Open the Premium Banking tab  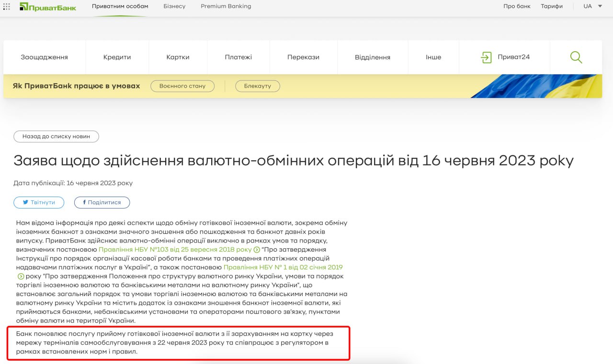226,6
